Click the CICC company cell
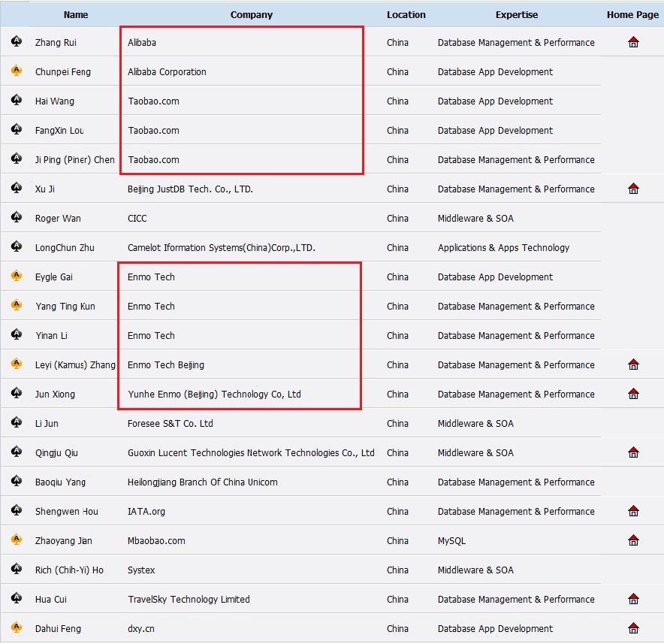The width and height of the screenshot is (664, 644). tap(137, 218)
